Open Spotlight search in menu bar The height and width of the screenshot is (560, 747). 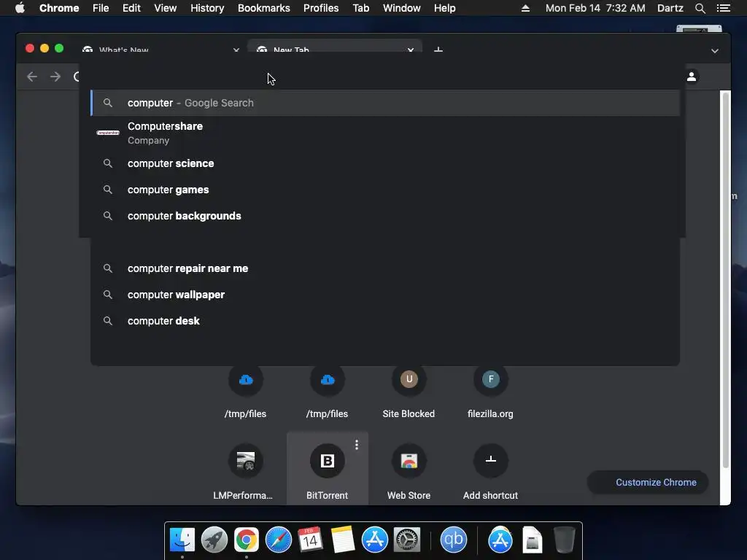pos(700,8)
